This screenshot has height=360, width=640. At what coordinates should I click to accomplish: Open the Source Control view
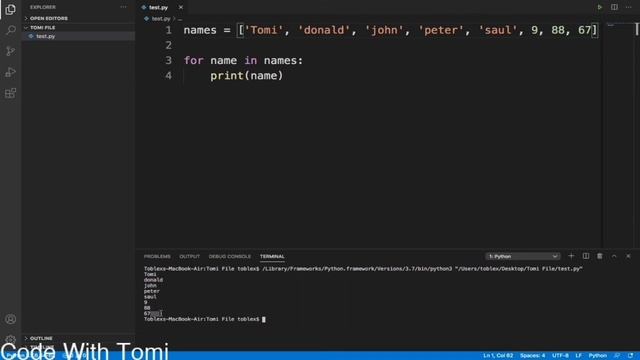click(11, 51)
